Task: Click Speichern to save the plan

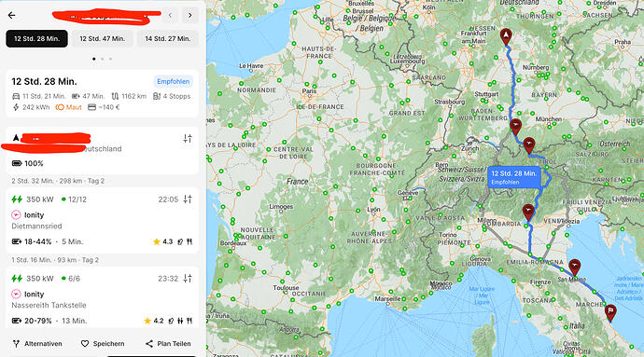Action: point(103,344)
